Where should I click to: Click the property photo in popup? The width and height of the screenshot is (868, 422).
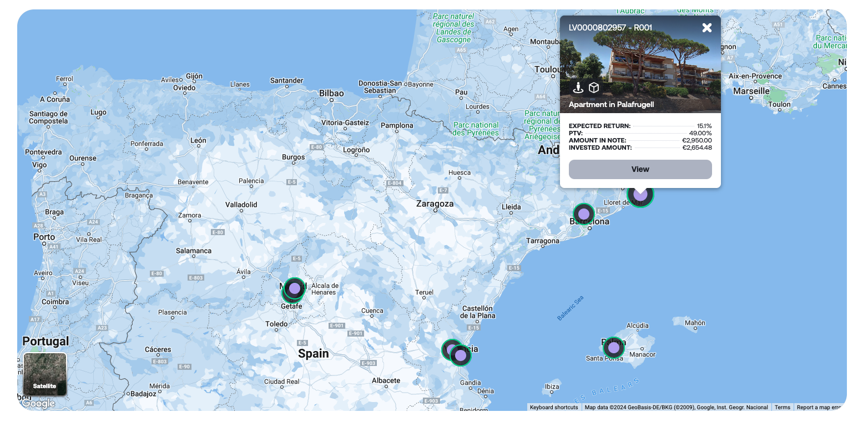(x=640, y=64)
